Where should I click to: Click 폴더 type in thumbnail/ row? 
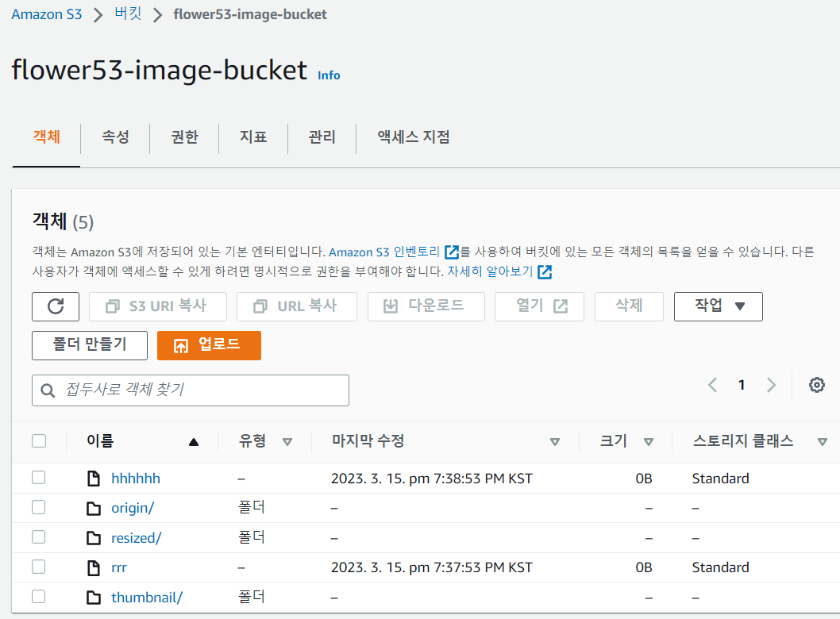pos(252,597)
